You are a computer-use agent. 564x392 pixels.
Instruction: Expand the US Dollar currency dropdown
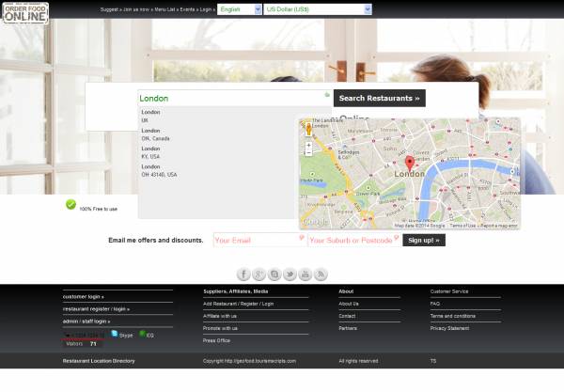pyautogui.click(x=317, y=8)
